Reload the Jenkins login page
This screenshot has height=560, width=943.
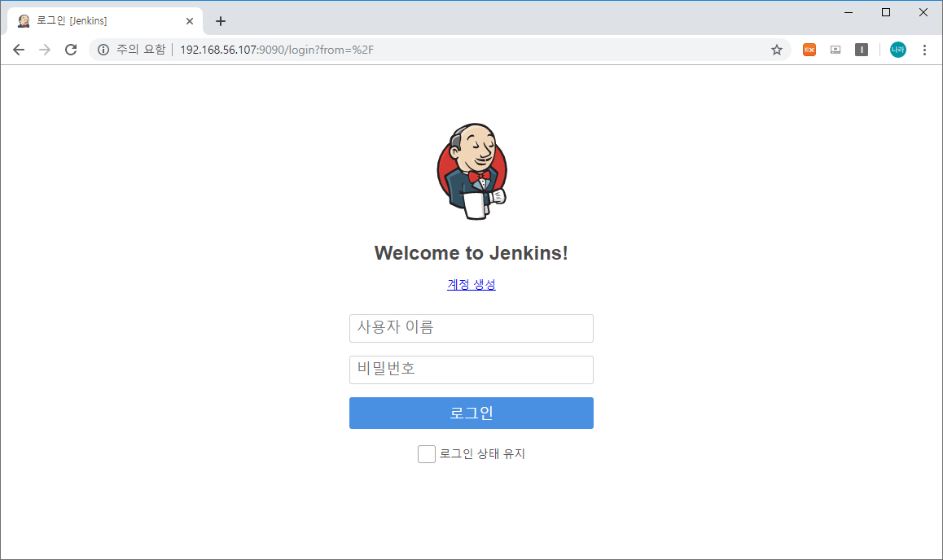[71, 50]
